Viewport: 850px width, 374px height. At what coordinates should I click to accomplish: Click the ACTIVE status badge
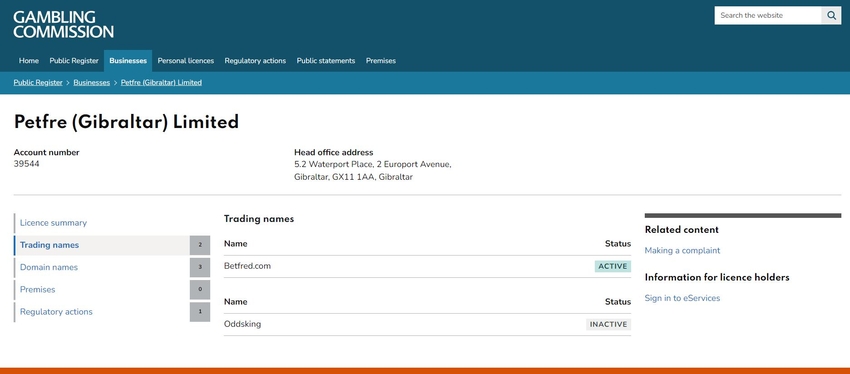click(613, 266)
